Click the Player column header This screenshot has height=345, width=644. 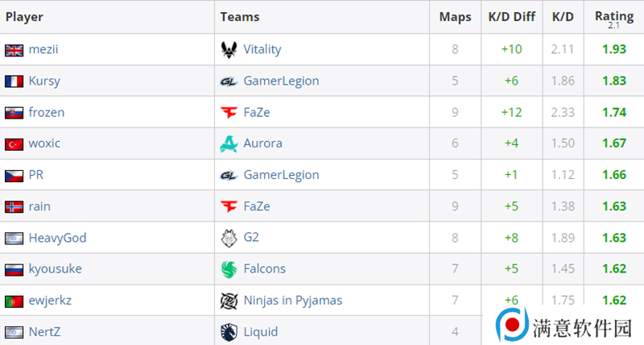(25, 16)
